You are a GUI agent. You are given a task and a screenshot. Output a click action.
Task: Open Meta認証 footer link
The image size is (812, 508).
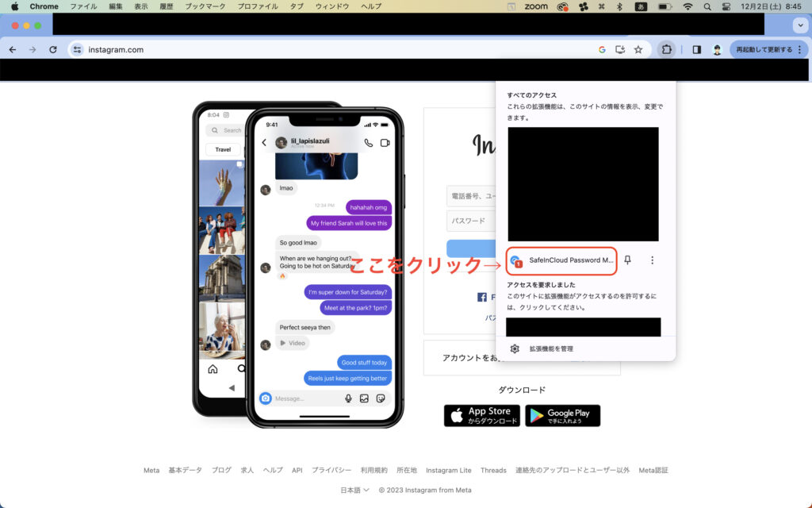point(653,470)
